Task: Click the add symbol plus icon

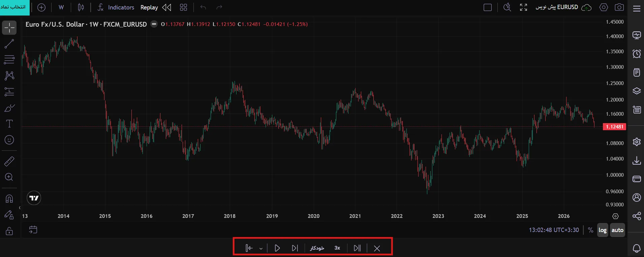Action: click(41, 7)
